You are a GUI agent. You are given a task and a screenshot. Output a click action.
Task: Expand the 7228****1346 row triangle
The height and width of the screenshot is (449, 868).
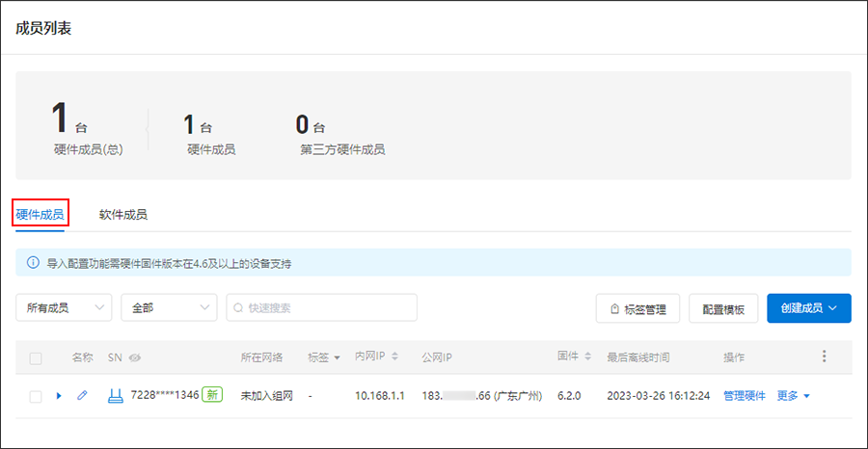coord(59,396)
